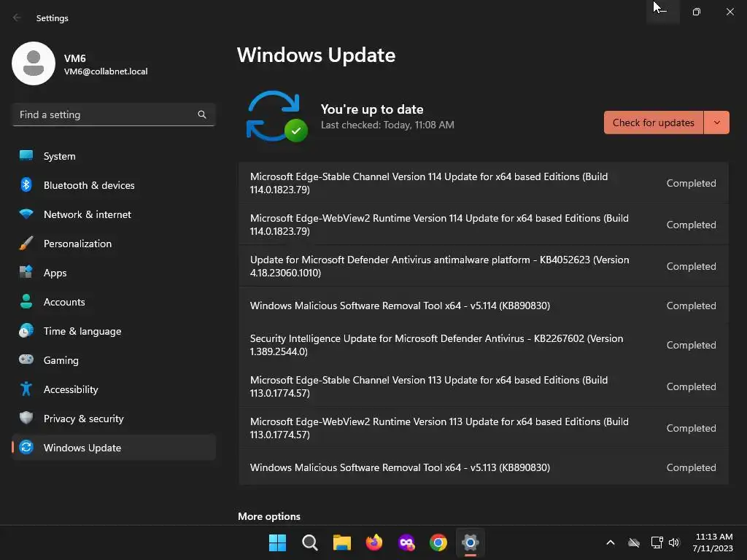Click Defender antimalware platform KB4052623 row
The width and height of the screenshot is (747, 560).
click(484, 266)
